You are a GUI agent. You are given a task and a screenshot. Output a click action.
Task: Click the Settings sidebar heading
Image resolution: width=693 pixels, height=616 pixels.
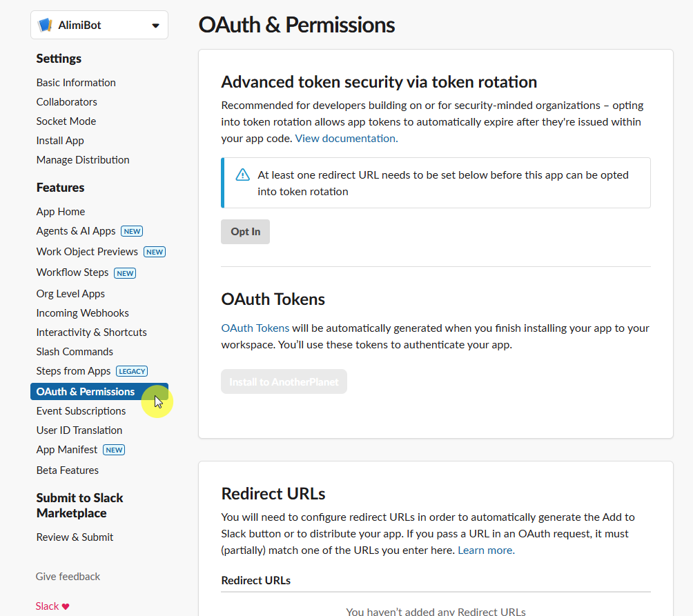[59, 59]
